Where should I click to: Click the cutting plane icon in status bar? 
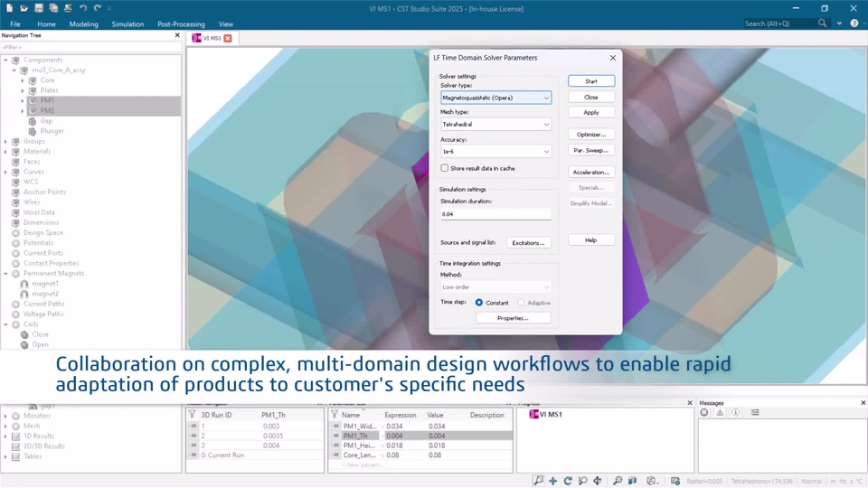pyautogui.click(x=632, y=481)
